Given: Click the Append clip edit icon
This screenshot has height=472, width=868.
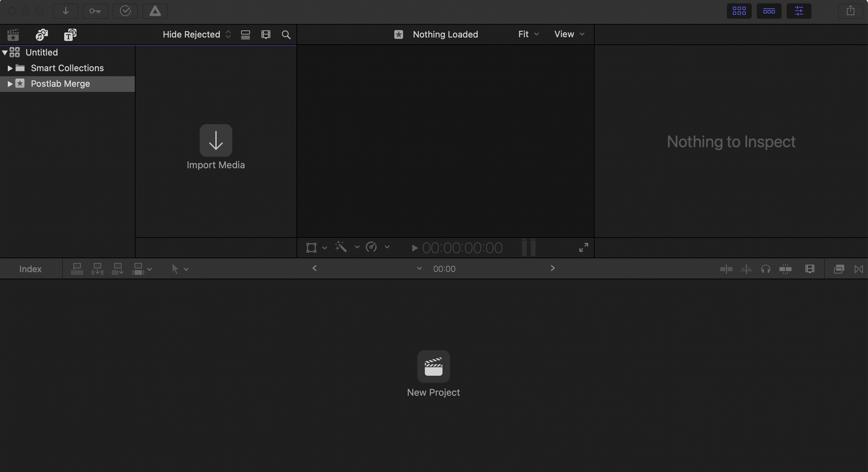Looking at the screenshot, I should (117, 269).
